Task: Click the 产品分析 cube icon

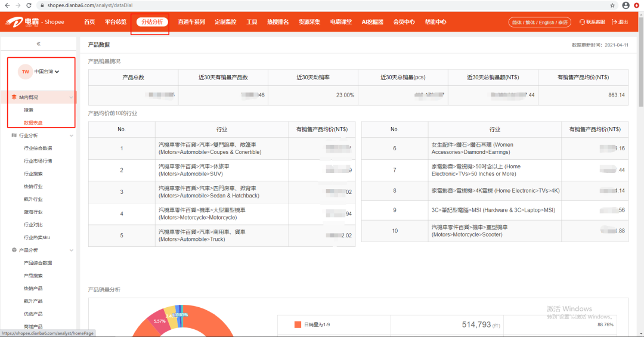Action: click(14, 250)
